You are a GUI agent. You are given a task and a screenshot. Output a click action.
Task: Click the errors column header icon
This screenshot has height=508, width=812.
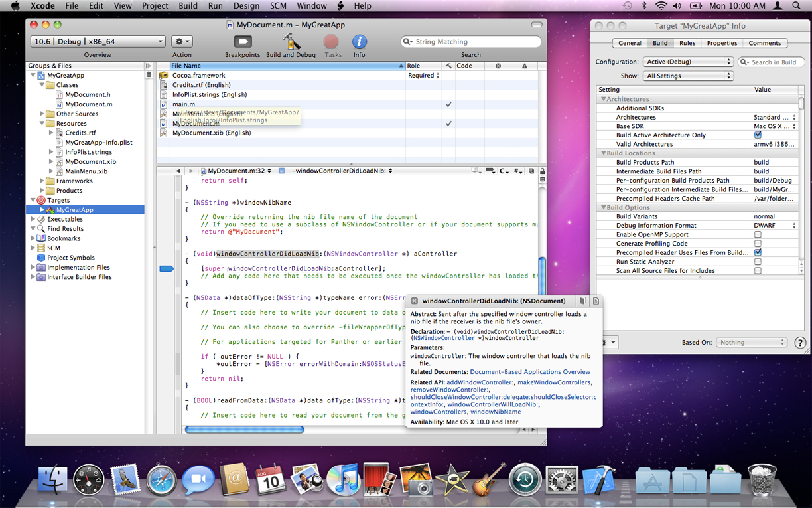click(498, 66)
